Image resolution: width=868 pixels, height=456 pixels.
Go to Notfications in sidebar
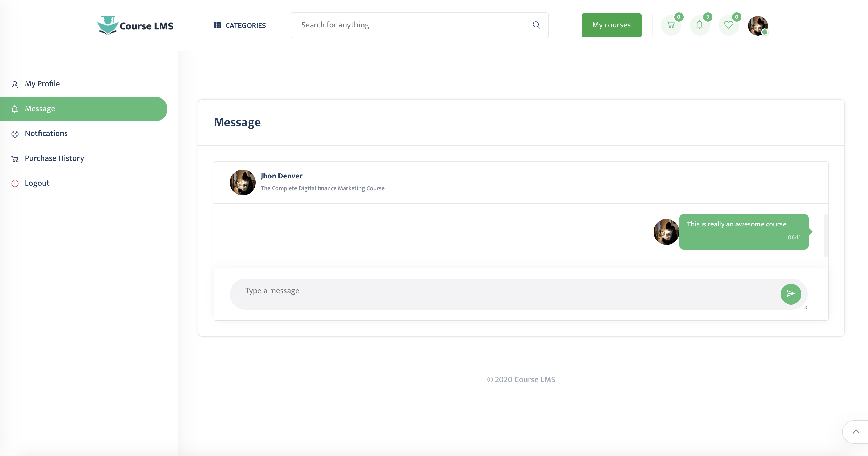tap(46, 134)
